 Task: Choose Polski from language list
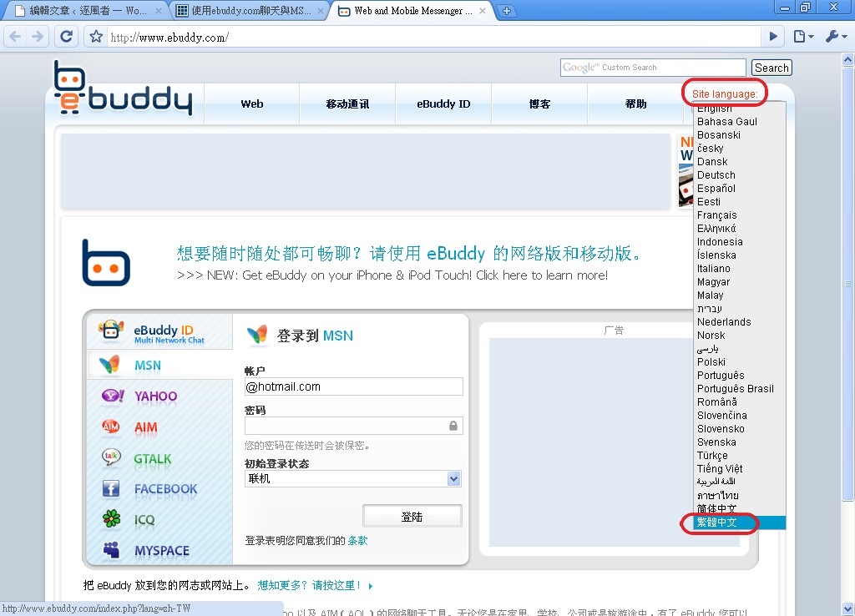pos(740,362)
